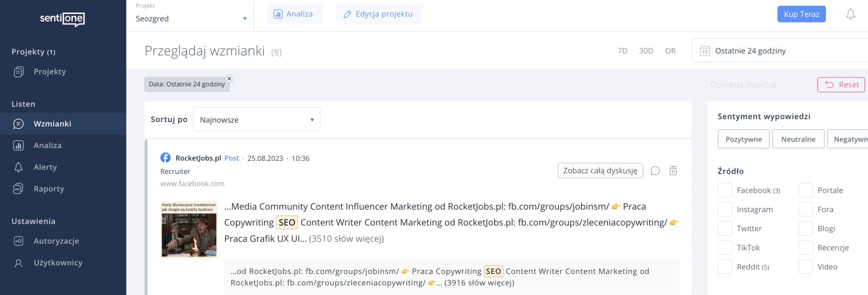Select Wzmianki in the sidebar menu

[52, 124]
